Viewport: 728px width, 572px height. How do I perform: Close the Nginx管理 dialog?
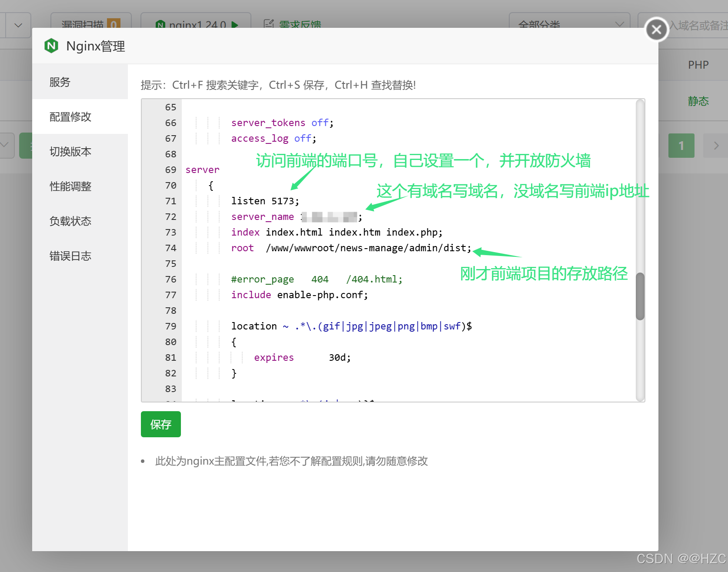(656, 29)
